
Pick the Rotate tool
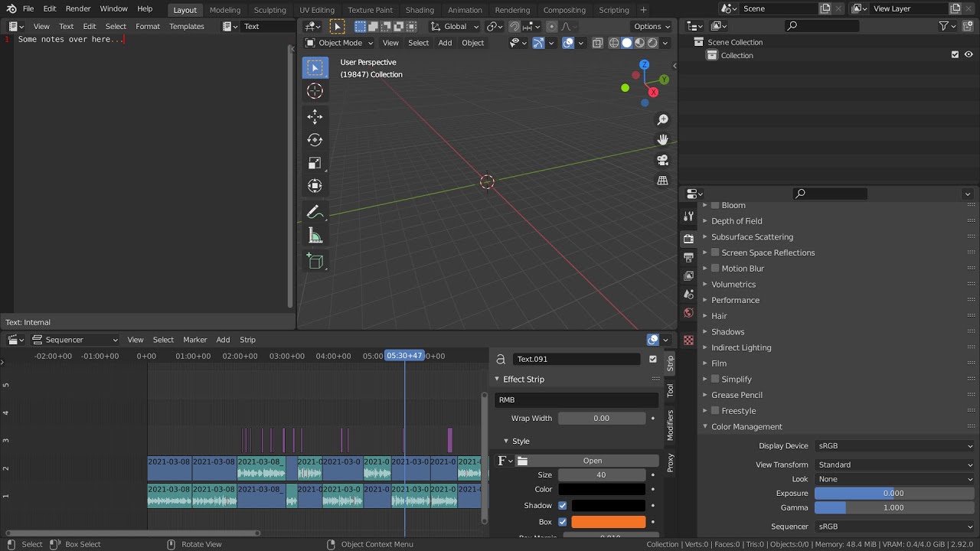[x=315, y=139]
